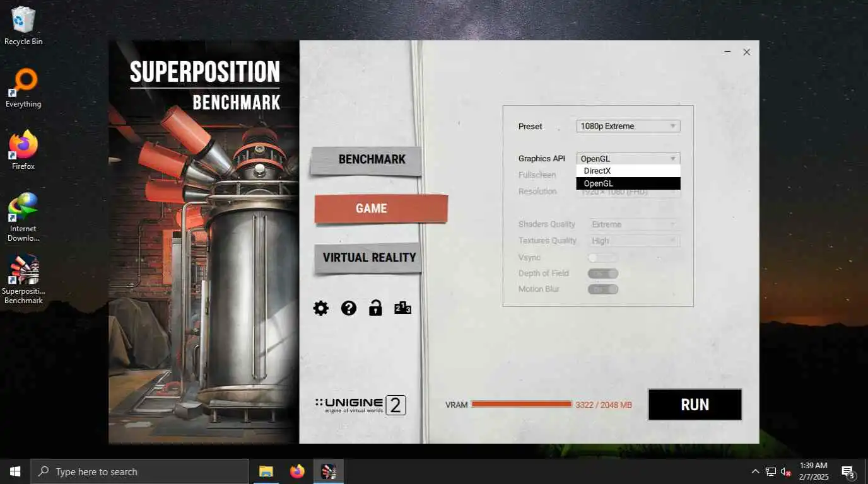Toggle the Depth of Field switch

pyautogui.click(x=602, y=274)
